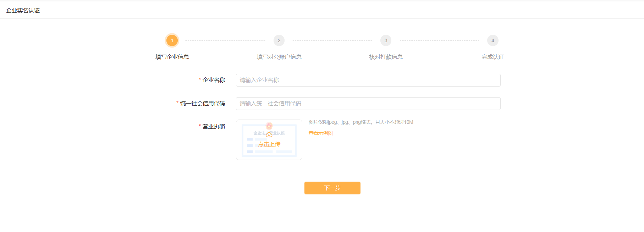Click the 营业执照 field label
The width and height of the screenshot is (644, 232).
pyautogui.click(x=214, y=127)
